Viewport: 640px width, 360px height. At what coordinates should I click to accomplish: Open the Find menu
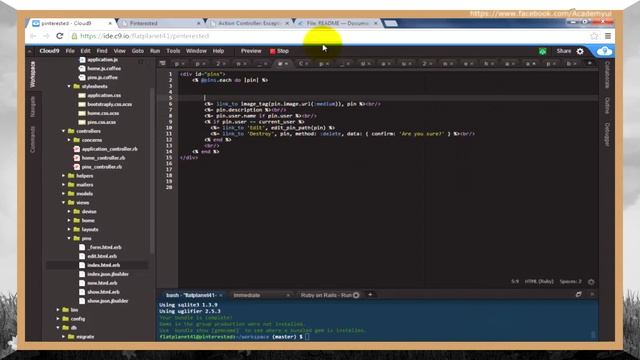pyautogui.click(x=102, y=51)
